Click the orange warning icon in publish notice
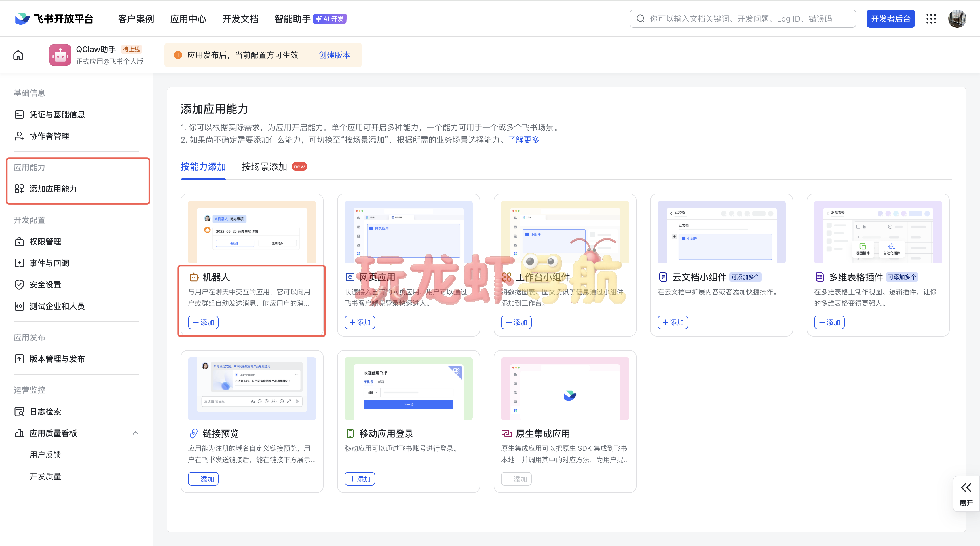This screenshot has width=980, height=546. click(178, 55)
